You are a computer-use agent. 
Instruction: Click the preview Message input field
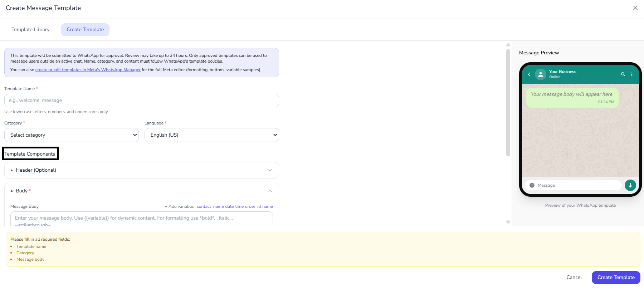click(574, 185)
